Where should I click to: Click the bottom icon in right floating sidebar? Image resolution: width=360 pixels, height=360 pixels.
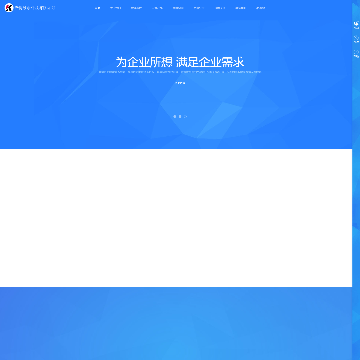pos(356,53)
